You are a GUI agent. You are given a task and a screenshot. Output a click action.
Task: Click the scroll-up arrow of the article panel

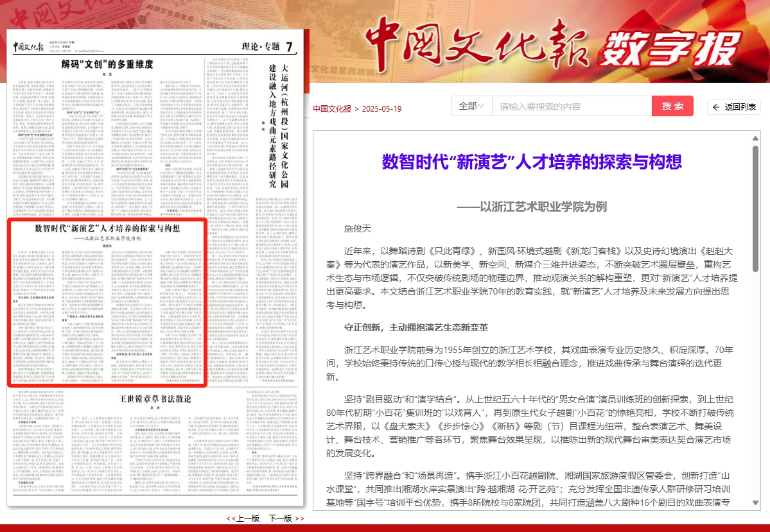(x=757, y=138)
